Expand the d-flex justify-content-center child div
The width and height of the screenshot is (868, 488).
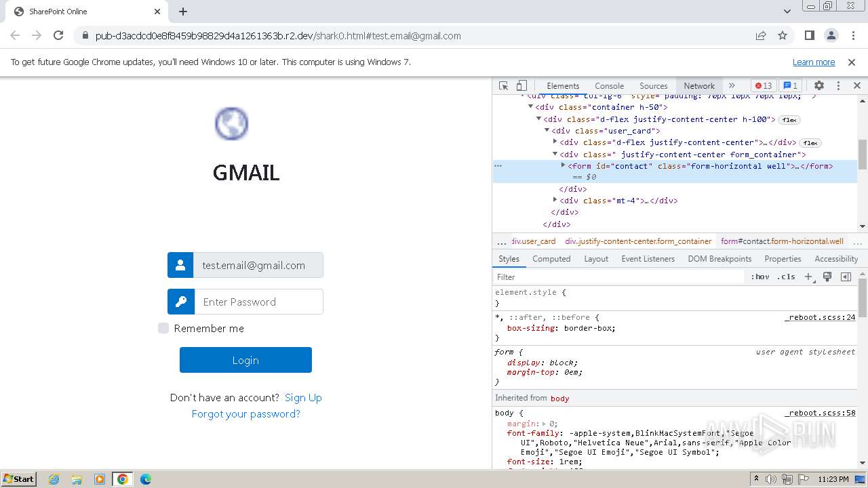(x=555, y=142)
